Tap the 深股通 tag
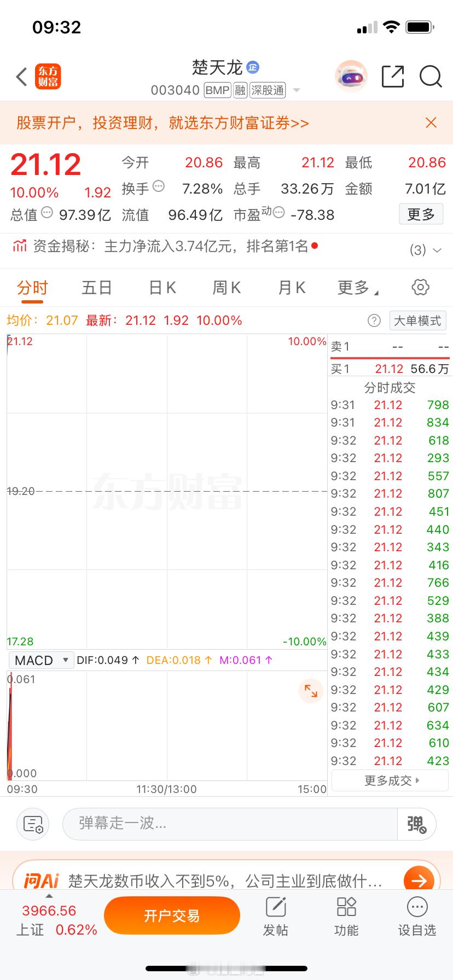 (x=268, y=90)
